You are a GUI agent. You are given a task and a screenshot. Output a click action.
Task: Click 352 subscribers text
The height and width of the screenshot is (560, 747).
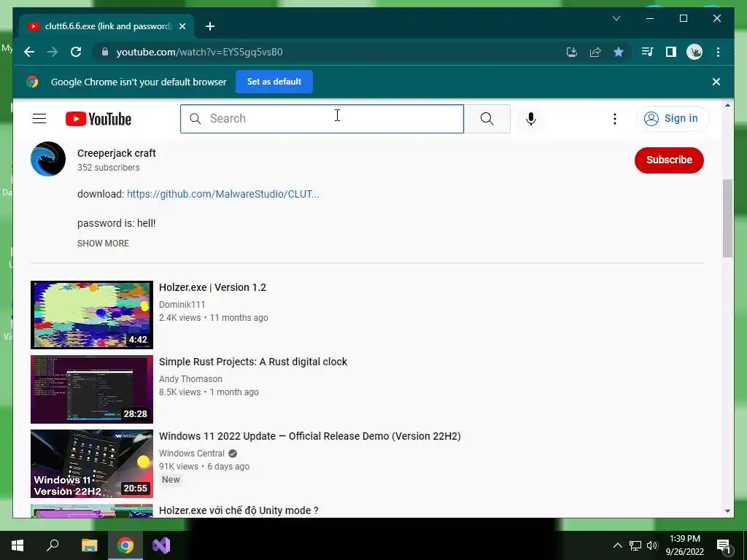click(x=108, y=168)
